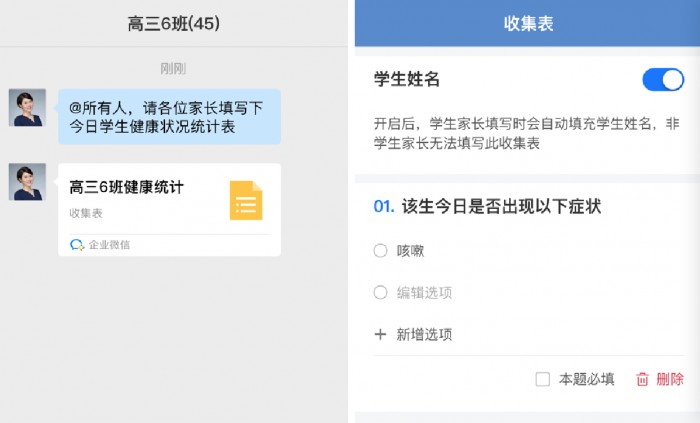The image size is (700, 423).
Task: Click the 收集表 subtitle on the card
Action: click(86, 213)
